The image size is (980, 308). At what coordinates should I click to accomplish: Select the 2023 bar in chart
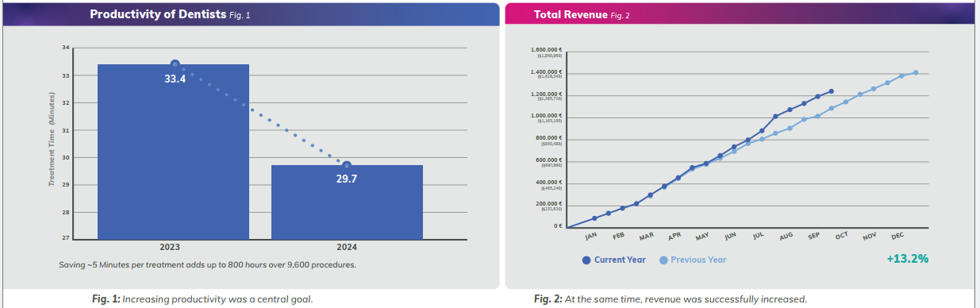pyautogui.click(x=173, y=151)
